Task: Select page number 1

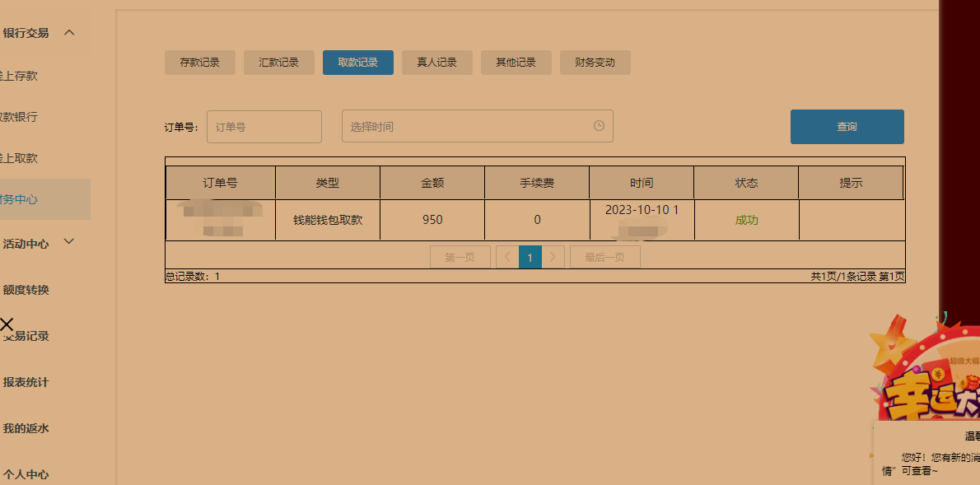Action: tap(530, 258)
